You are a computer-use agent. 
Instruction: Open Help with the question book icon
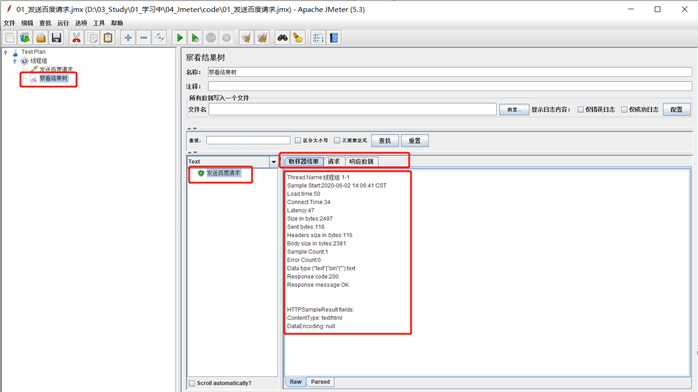(334, 38)
